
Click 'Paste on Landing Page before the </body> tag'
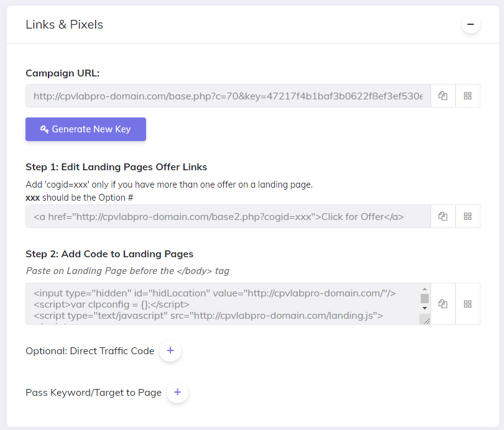coord(127,271)
